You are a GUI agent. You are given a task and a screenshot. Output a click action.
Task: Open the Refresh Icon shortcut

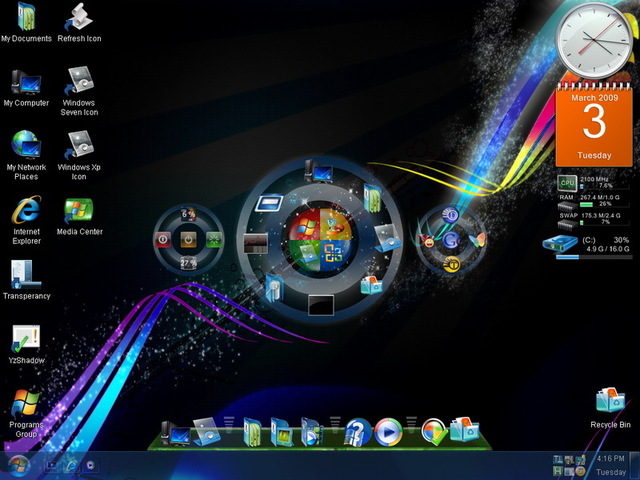click(x=79, y=21)
